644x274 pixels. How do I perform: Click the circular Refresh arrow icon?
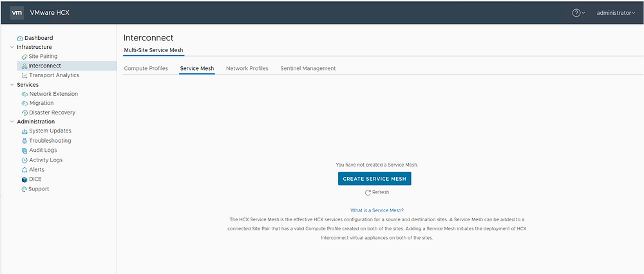pos(368,192)
